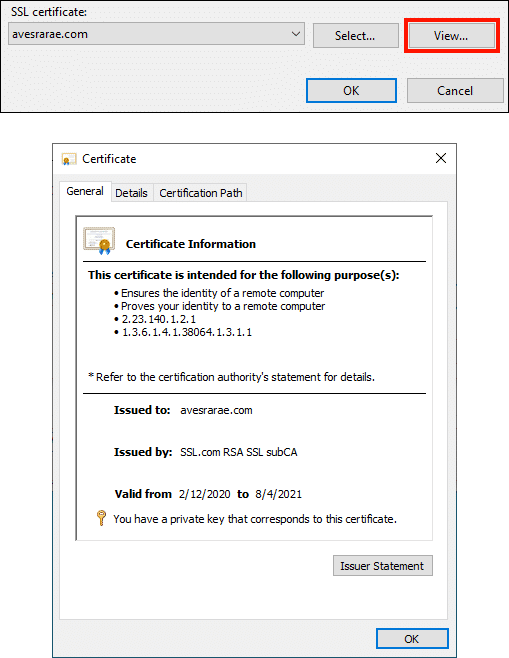This screenshot has height=658, width=509.
Task: Click OK in the Certificate dialog
Action: (x=412, y=639)
